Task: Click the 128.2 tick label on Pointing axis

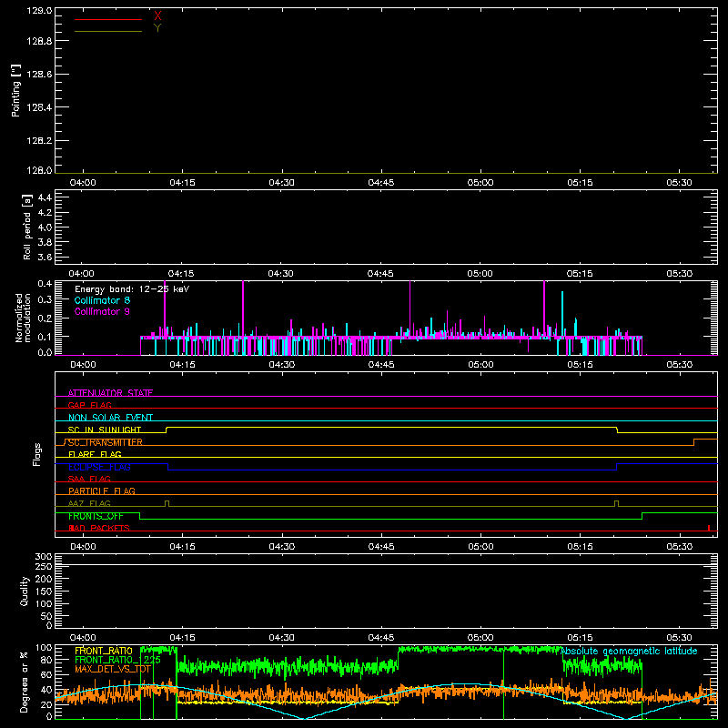Action: pyautogui.click(x=39, y=141)
